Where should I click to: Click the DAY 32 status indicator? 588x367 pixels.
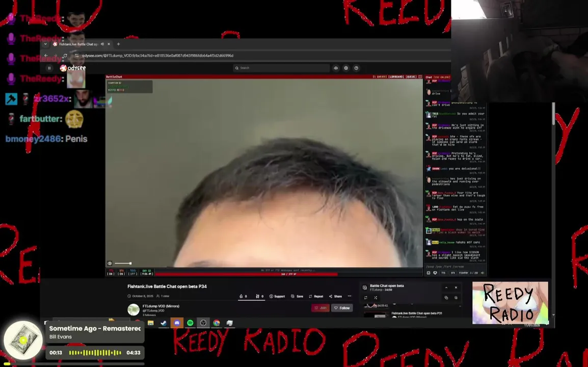pyautogui.click(x=147, y=272)
